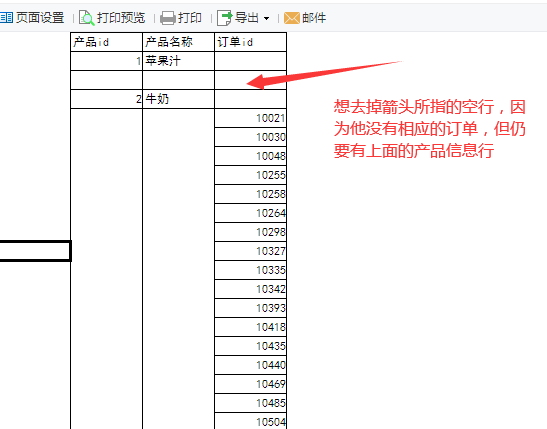Click the 打印预览 label
Screen dimensions: 547x429
121,17
